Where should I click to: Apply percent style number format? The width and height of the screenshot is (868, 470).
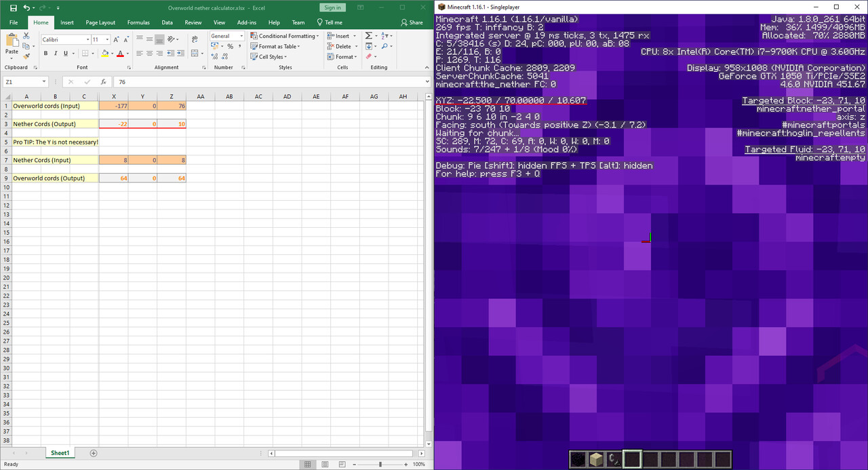(x=231, y=46)
